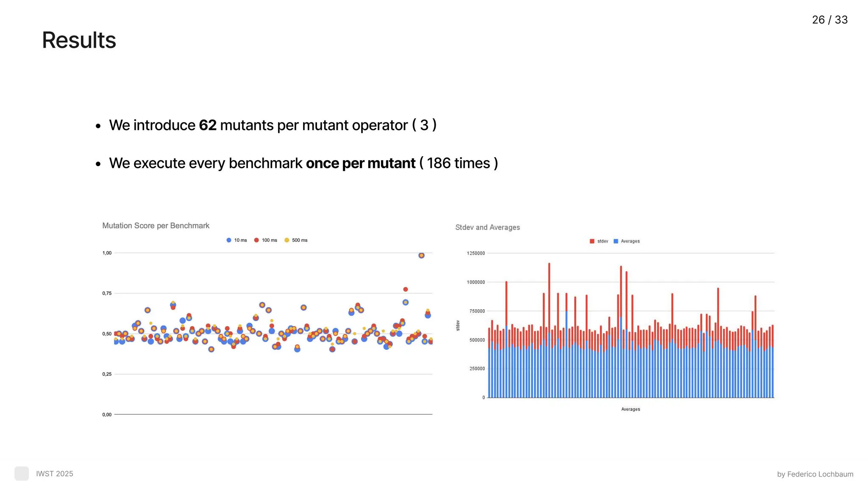This screenshot has height=488, width=868.
Task: Click the by Federico Lochbaum footer credit
Action: point(815,474)
